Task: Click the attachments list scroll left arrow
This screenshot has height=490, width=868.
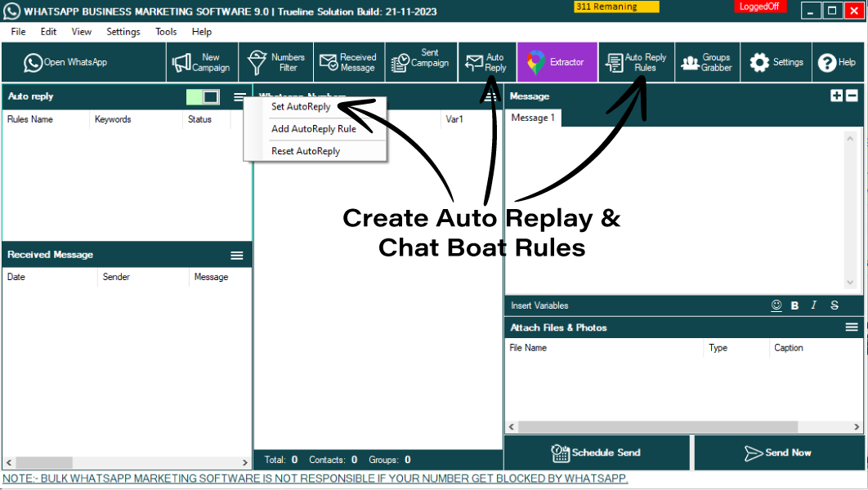Action: coord(512,427)
